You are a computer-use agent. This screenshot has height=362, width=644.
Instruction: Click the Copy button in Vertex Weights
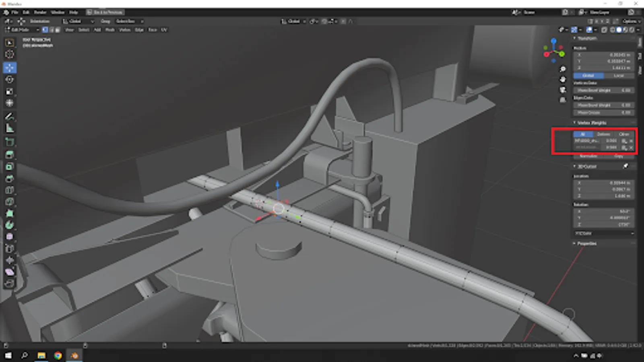click(x=618, y=156)
